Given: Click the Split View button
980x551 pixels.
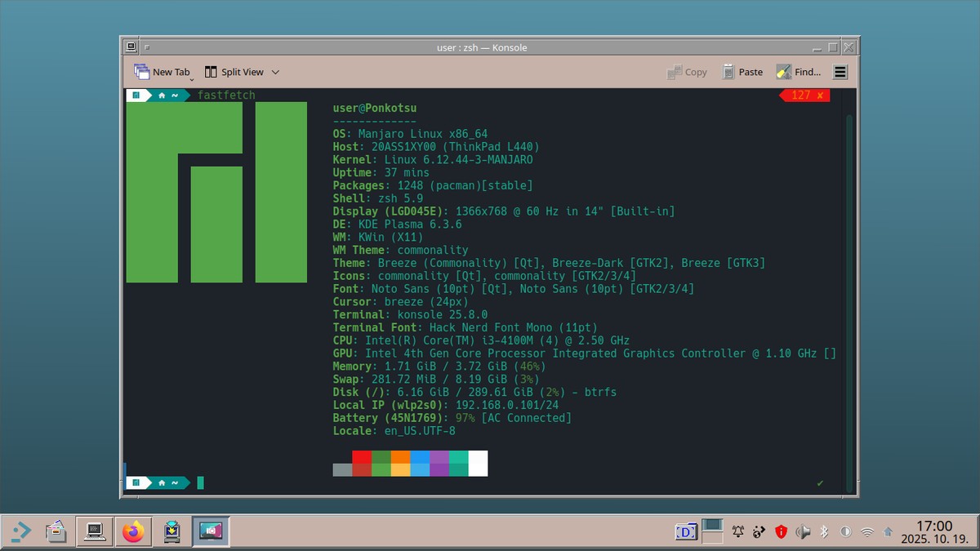Looking at the screenshot, I should pos(234,72).
